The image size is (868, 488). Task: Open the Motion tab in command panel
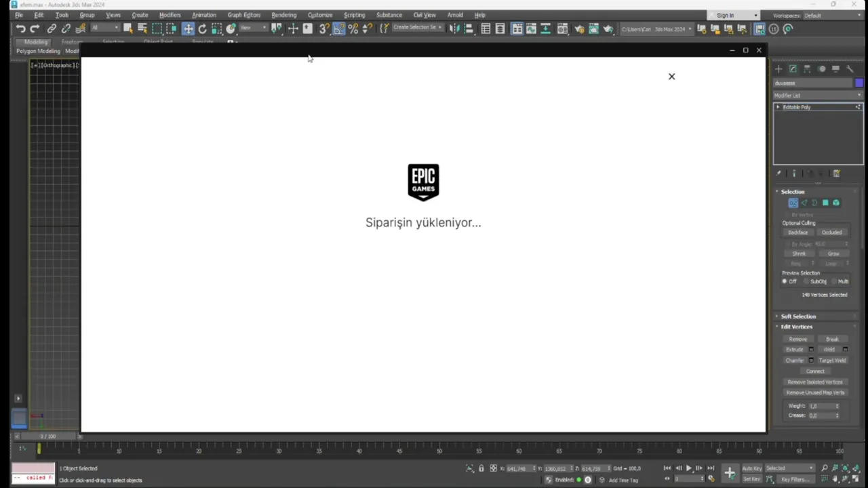(822, 68)
